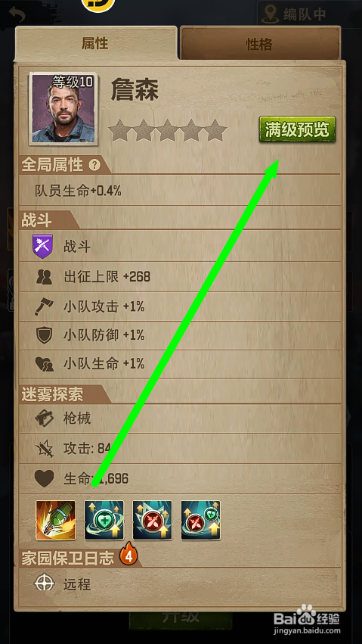Tap the flame badge numbered 4

[128, 555]
